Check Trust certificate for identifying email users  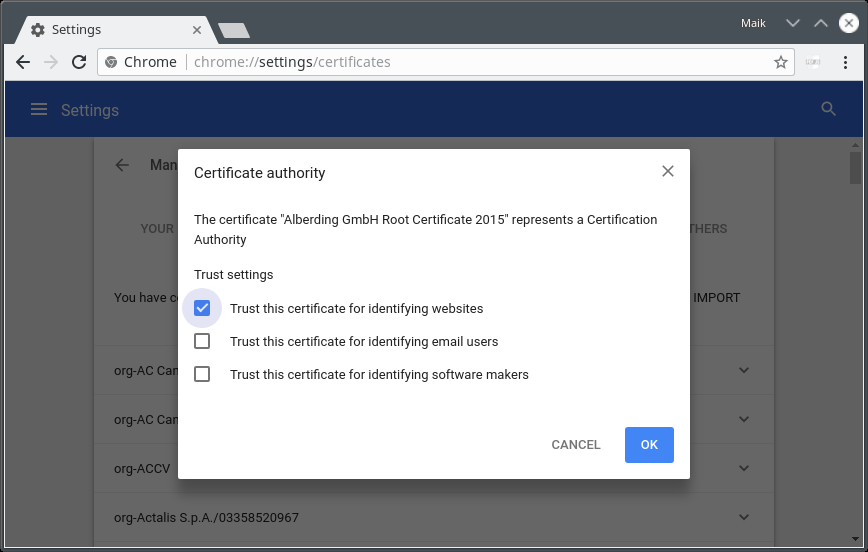202,341
